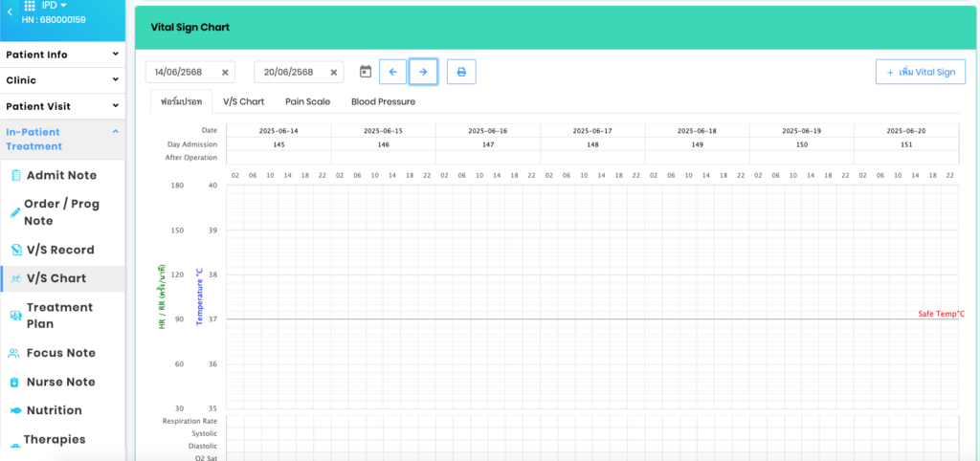
Task: Open the IPD apps grid icon
Action: click(30, 6)
